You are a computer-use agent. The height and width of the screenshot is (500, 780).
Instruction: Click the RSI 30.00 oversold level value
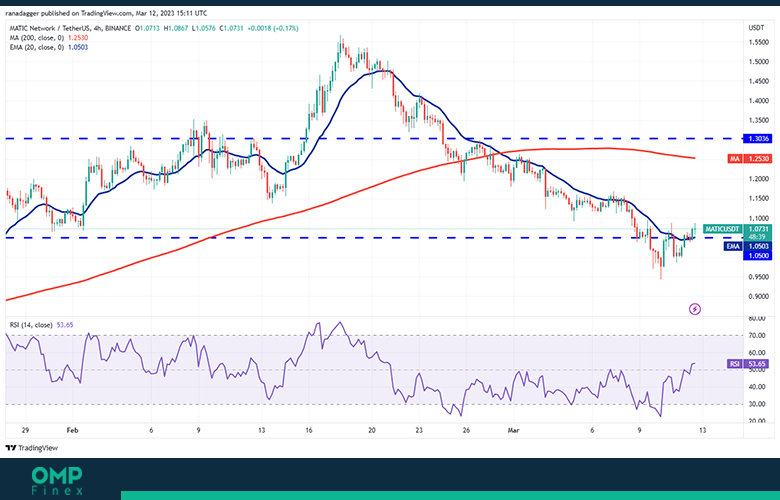coord(758,404)
